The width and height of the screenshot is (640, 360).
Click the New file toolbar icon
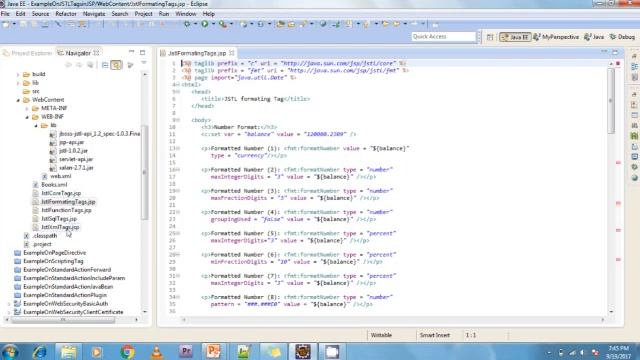6,24
